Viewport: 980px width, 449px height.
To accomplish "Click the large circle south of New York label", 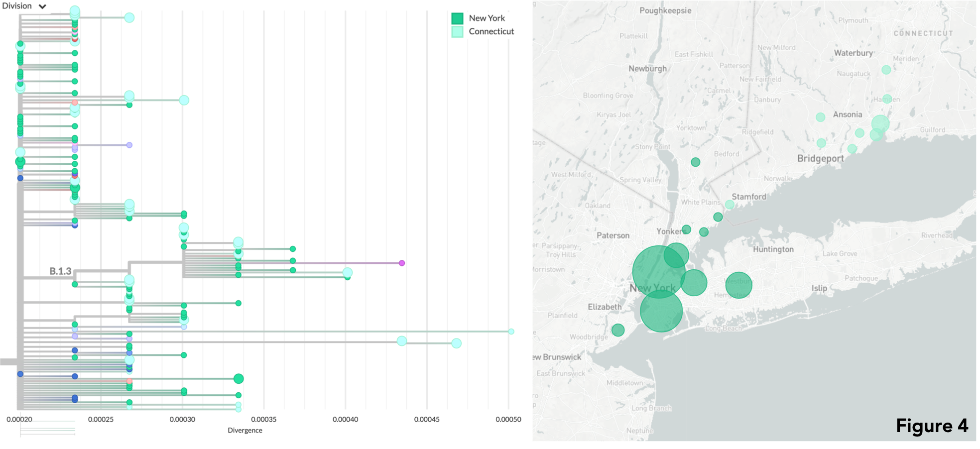I will pyautogui.click(x=661, y=311).
